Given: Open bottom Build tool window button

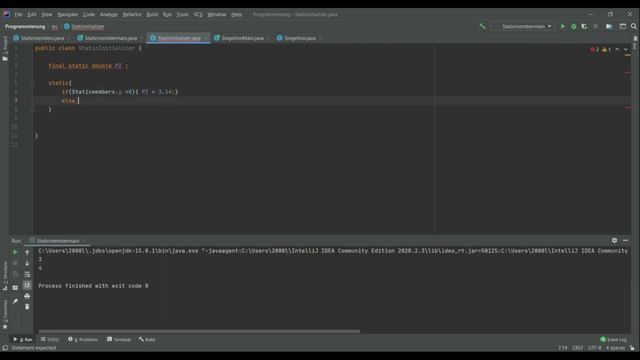Looking at the screenshot, I should pos(147,339).
